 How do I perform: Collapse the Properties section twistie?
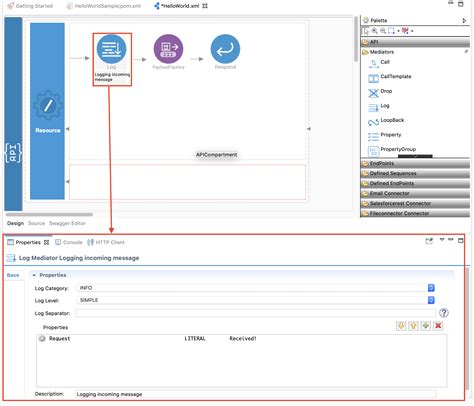tap(34, 275)
